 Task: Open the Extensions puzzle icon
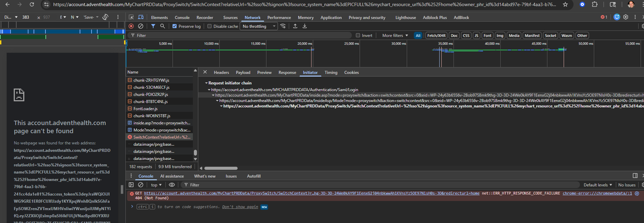[596, 4]
